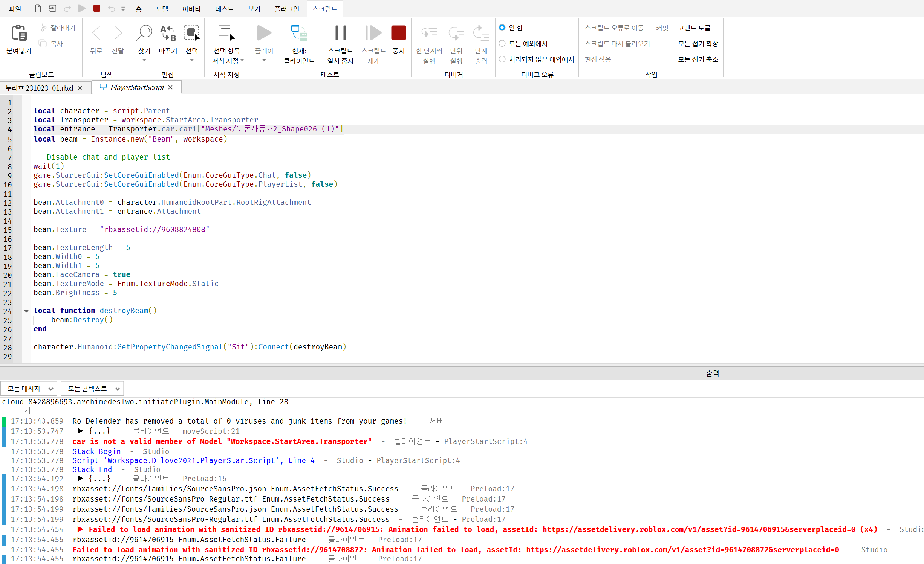The image size is (924, 564).
Task: Click Apply Edits (편집 적용)
Action: click(x=598, y=59)
